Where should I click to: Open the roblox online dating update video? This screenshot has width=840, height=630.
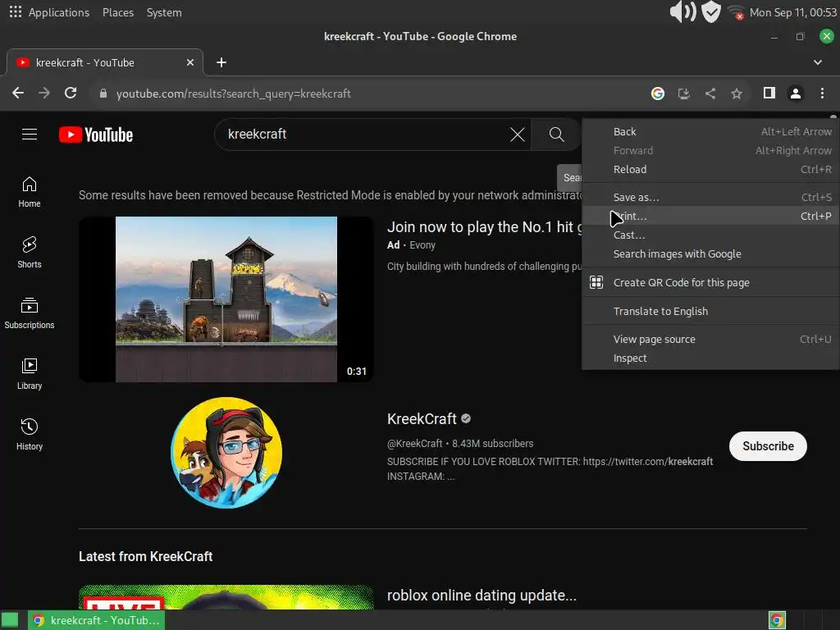[482, 596]
